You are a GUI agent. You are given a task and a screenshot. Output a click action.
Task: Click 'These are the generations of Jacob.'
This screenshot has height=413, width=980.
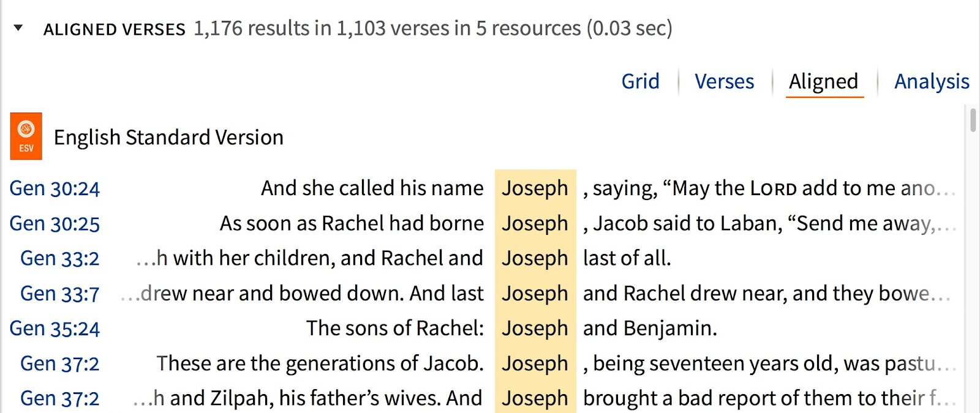click(x=320, y=363)
